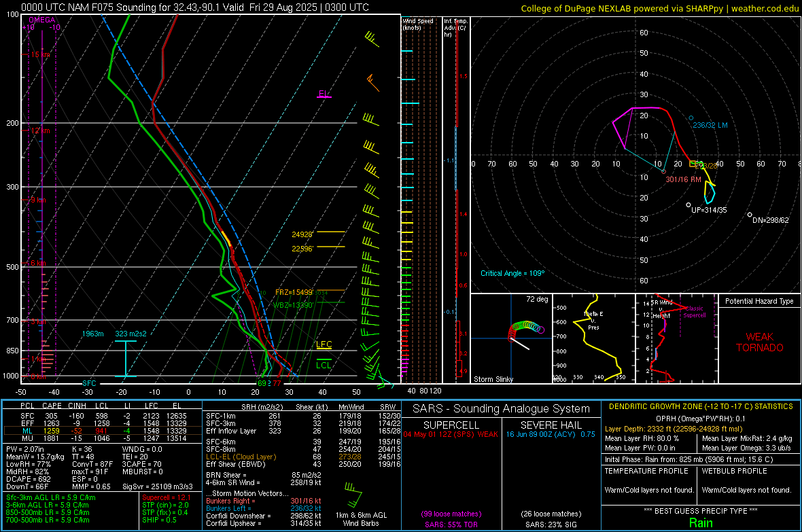Click the 'UP=314/35' Corfidi label
Viewport: 802px width, 532px height.
pyautogui.click(x=709, y=210)
